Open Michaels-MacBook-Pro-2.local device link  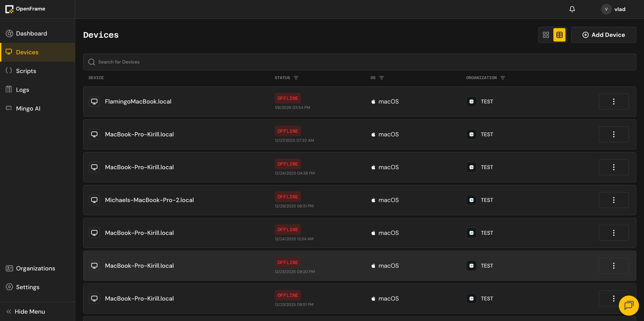tap(149, 200)
